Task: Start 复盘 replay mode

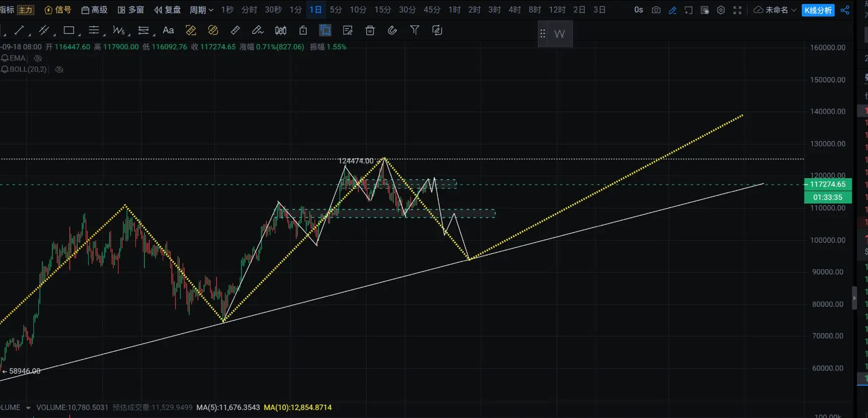Action: pyautogui.click(x=167, y=10)
